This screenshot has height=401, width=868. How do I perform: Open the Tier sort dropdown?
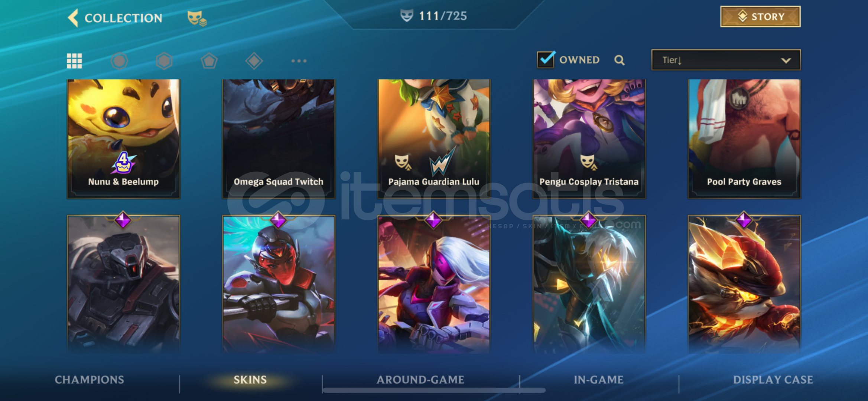(726, 60)
